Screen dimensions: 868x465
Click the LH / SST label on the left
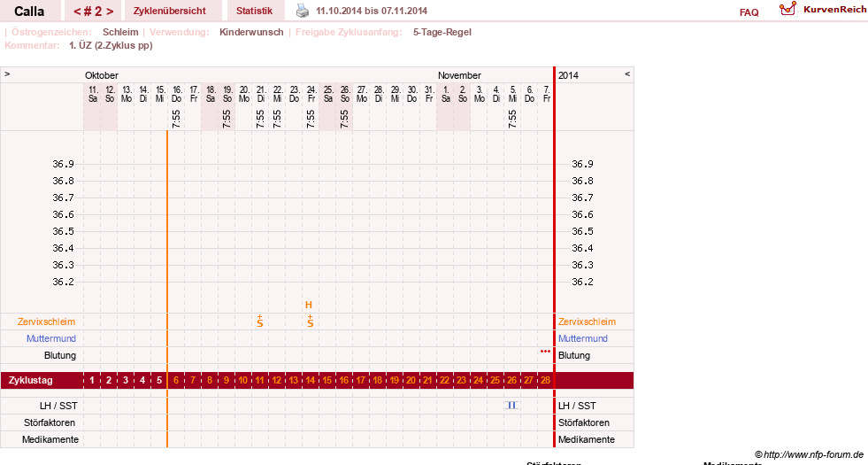(x=58, y=406)
